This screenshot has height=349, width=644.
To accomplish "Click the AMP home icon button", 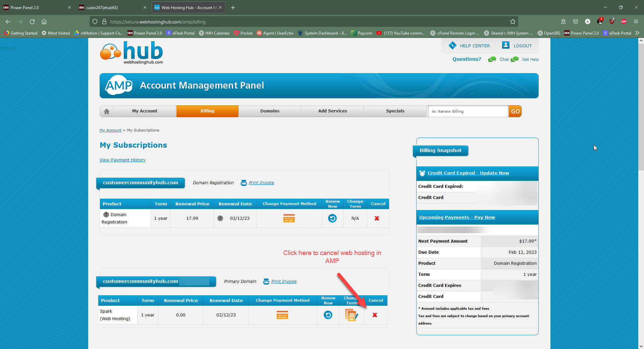I will coord(107,111).
